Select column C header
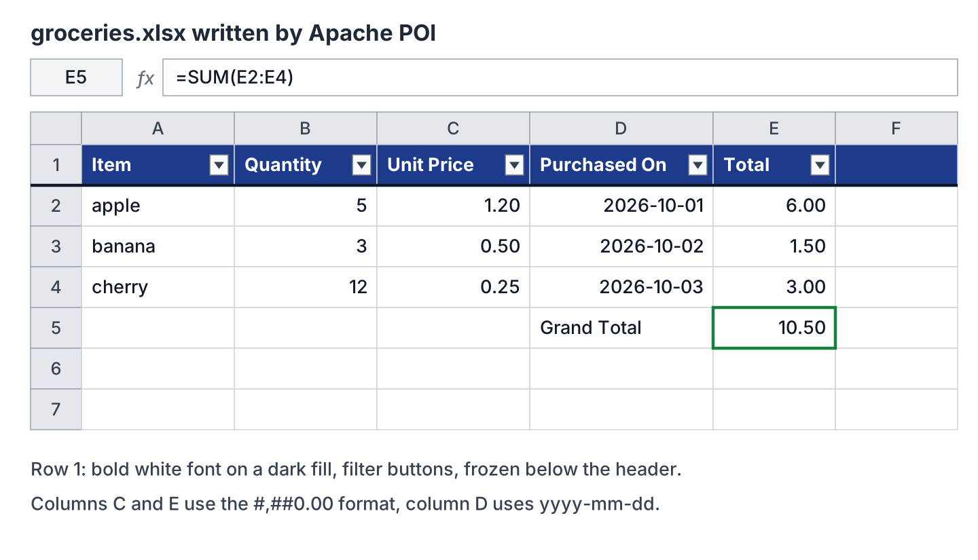 [453, 128]
